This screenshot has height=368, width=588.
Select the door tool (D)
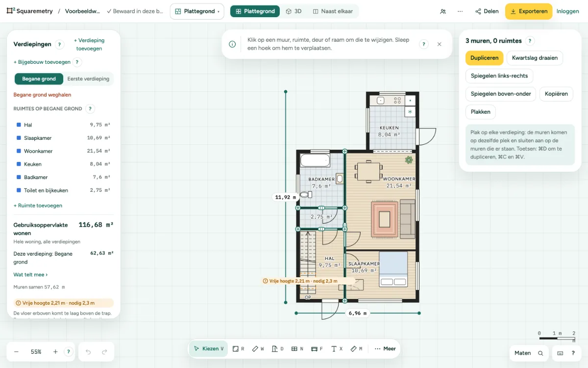278,349
